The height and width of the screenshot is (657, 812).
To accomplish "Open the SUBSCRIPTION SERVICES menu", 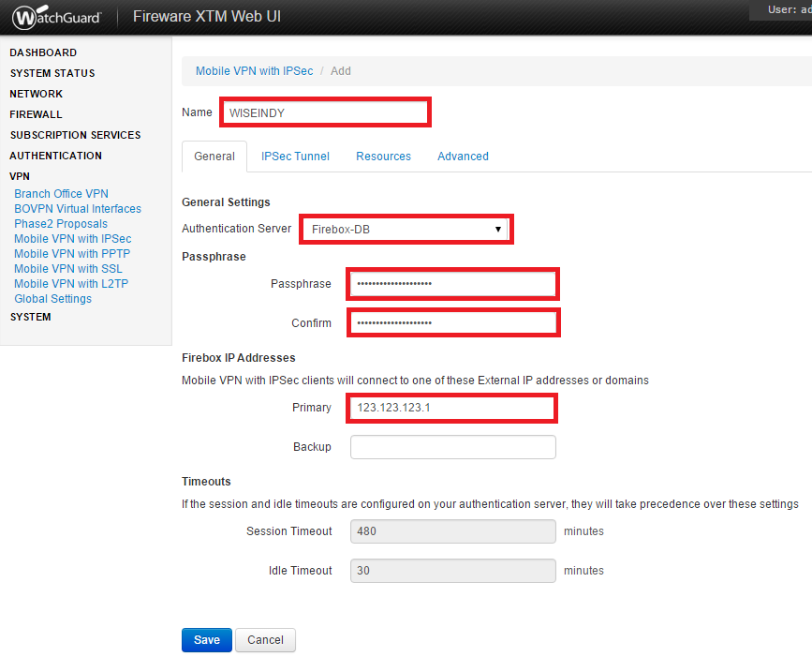I will click(x=75, y=135).
